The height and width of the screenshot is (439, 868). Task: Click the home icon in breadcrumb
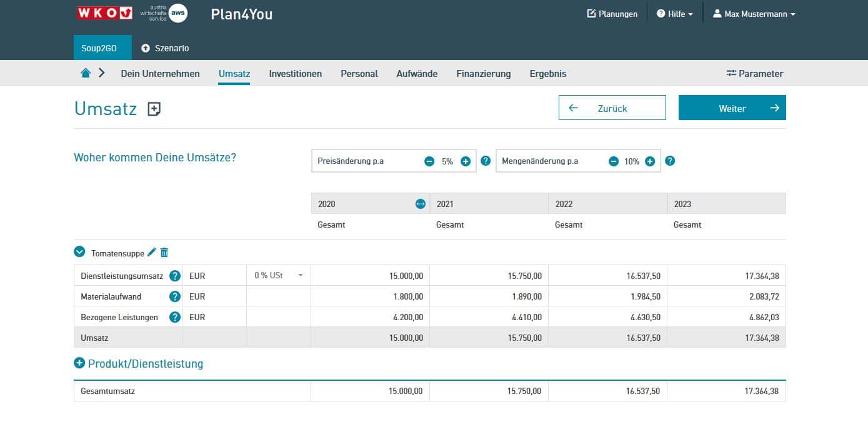tap(86, 73)
